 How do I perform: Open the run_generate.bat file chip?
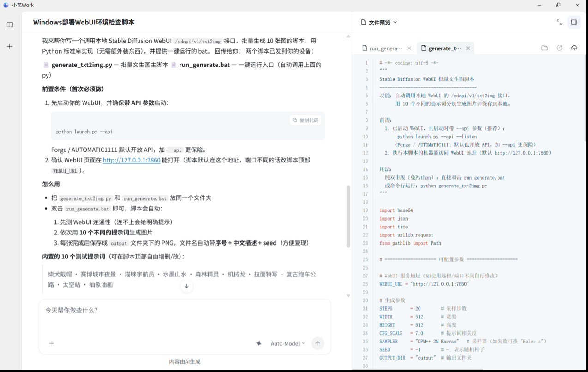point(200,65)
